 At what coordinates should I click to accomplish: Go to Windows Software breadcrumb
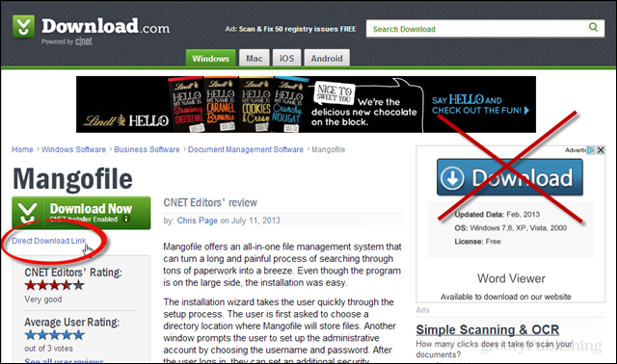click(x=73, y=149)
